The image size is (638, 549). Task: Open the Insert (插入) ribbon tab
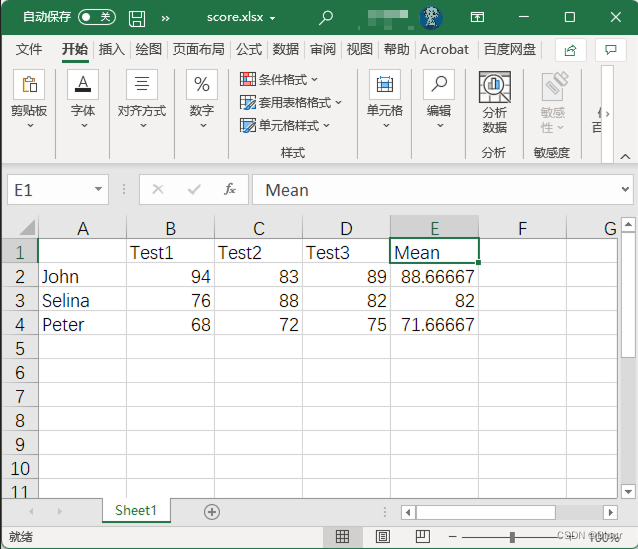click(111, 49)
